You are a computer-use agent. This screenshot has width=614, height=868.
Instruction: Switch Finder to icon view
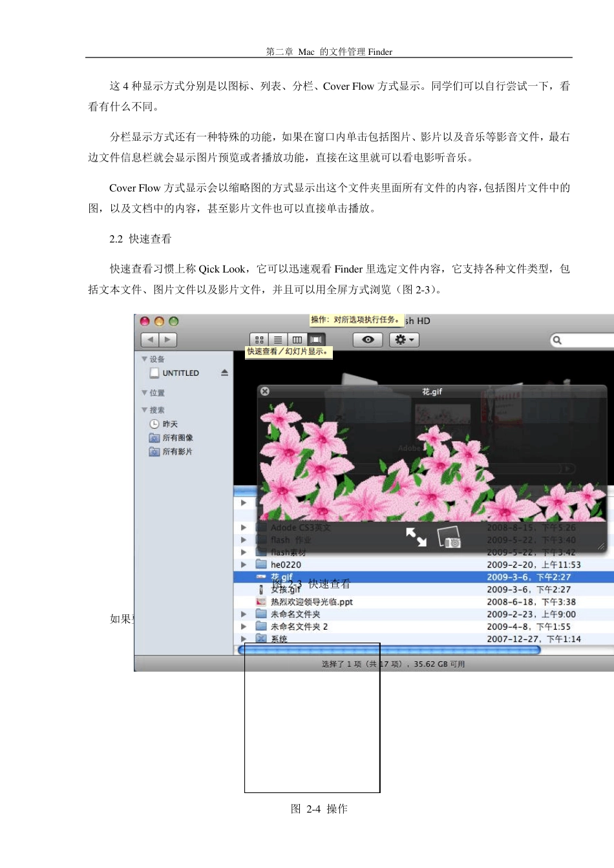[259, 340]
